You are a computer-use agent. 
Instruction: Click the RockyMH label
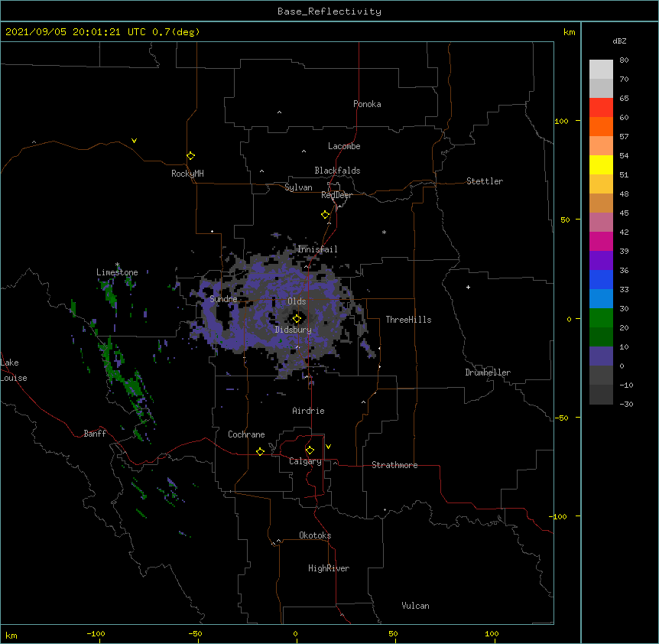click(x=187, y=174)
